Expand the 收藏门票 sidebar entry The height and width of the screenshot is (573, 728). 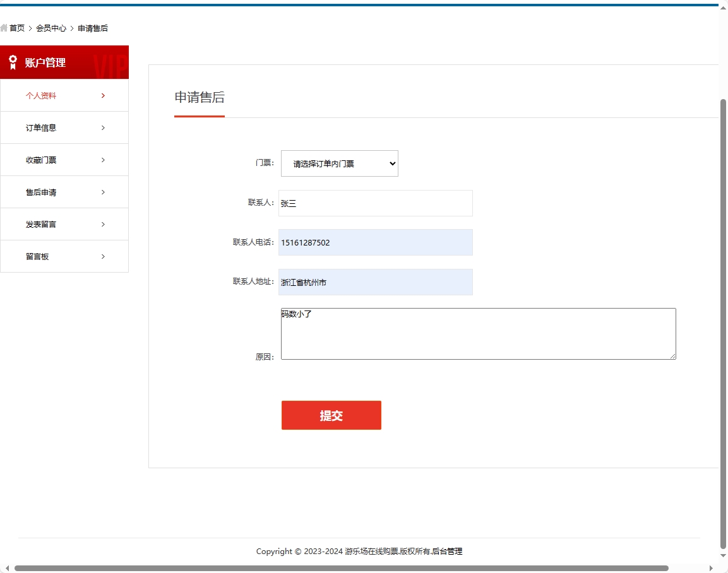click(103, 160)
